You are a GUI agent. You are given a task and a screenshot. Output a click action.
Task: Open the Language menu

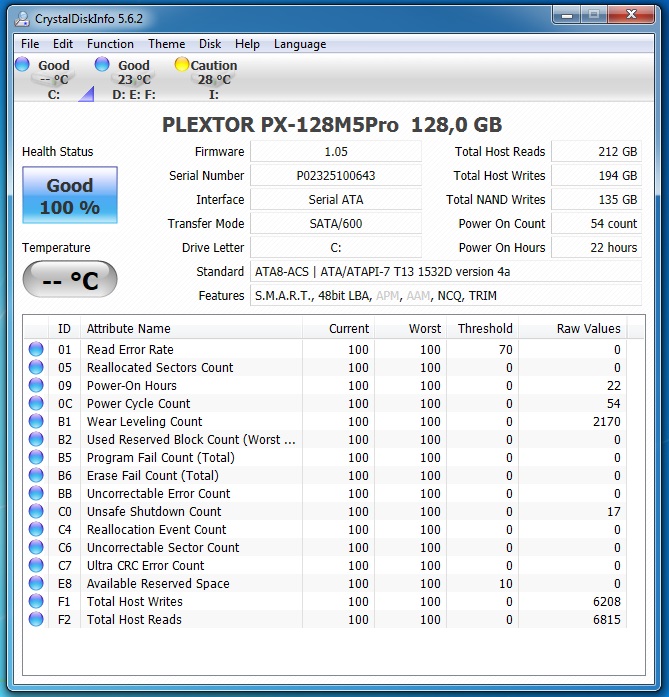pos(300,44)
